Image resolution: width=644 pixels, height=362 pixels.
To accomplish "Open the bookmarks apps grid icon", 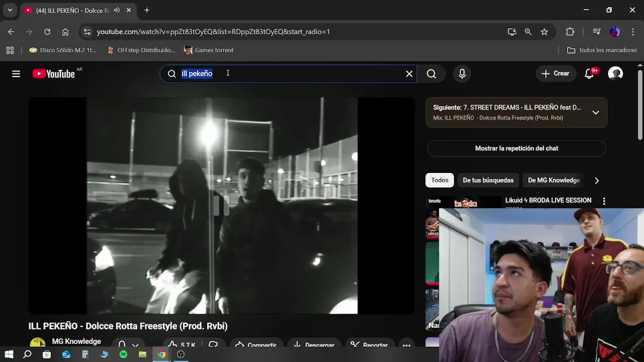I will click(x=10, y=50).
